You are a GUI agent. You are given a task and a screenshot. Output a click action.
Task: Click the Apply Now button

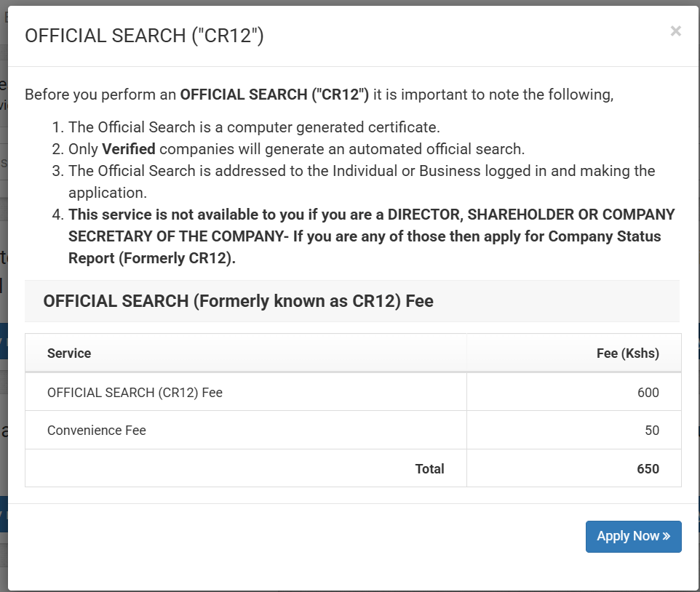[x=633, y=536]
